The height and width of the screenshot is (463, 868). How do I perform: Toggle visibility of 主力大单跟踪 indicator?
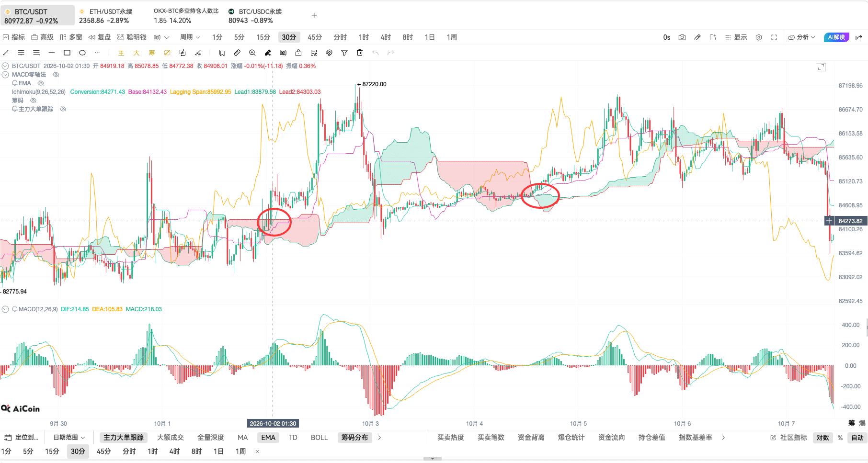[x=63, y=109]
